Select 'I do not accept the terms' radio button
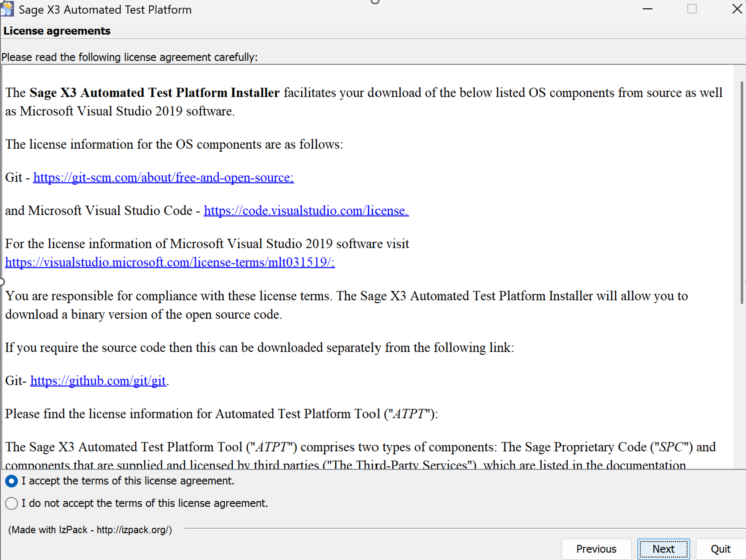This screenshot has width=746, height=560. (11, 503)
